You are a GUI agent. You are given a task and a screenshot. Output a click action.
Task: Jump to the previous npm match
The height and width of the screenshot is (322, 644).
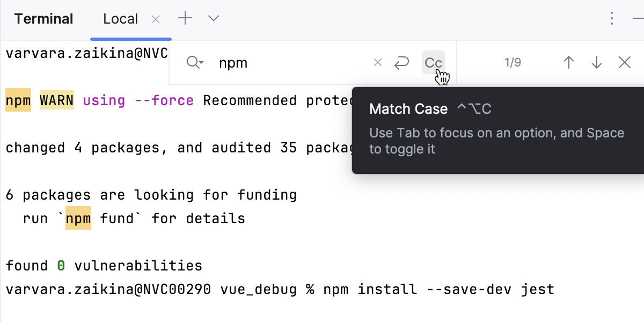[568, 62]
